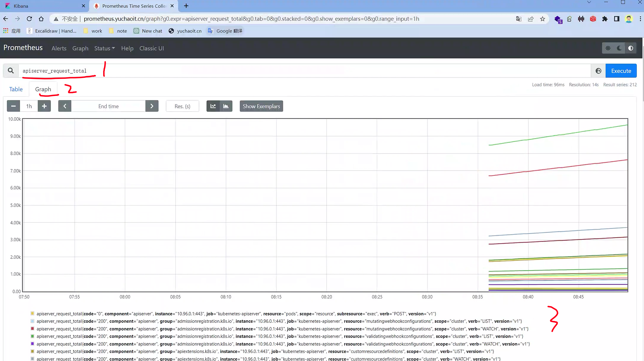Click the End time input field
Viewport: 644px width, 361px height.
click(x=108, y=106)
